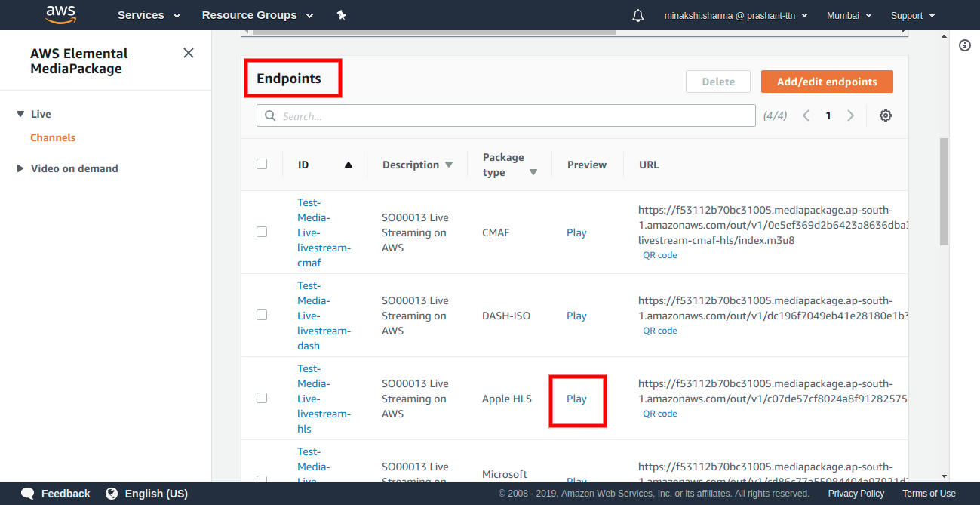Image resolution: width=980 pixels, height=505 pixels.
Task: Click page number 1 in pagination
Action: point(828,115)
